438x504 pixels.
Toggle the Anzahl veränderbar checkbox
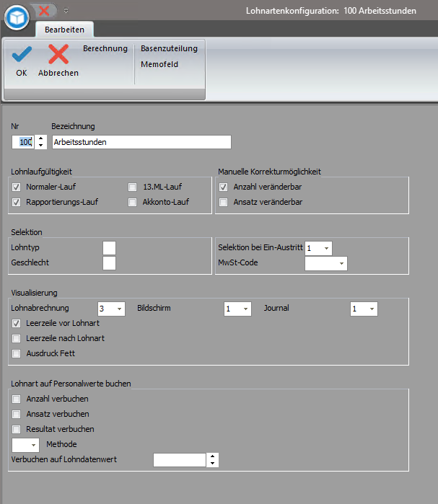coord(223,187)
